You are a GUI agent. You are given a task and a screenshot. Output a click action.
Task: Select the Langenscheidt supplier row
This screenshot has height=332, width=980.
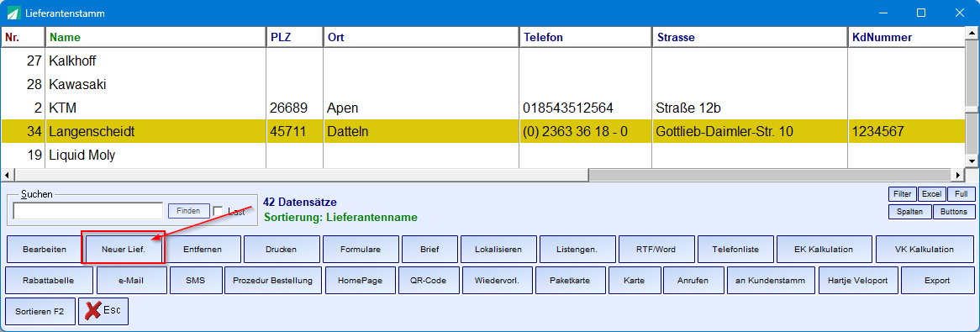tap(484, 131)
